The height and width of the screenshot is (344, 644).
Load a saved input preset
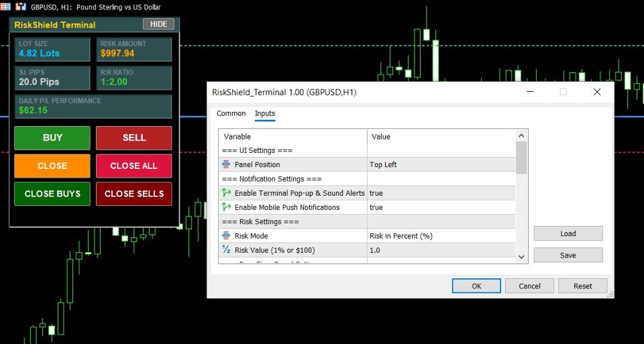point(568,233)
